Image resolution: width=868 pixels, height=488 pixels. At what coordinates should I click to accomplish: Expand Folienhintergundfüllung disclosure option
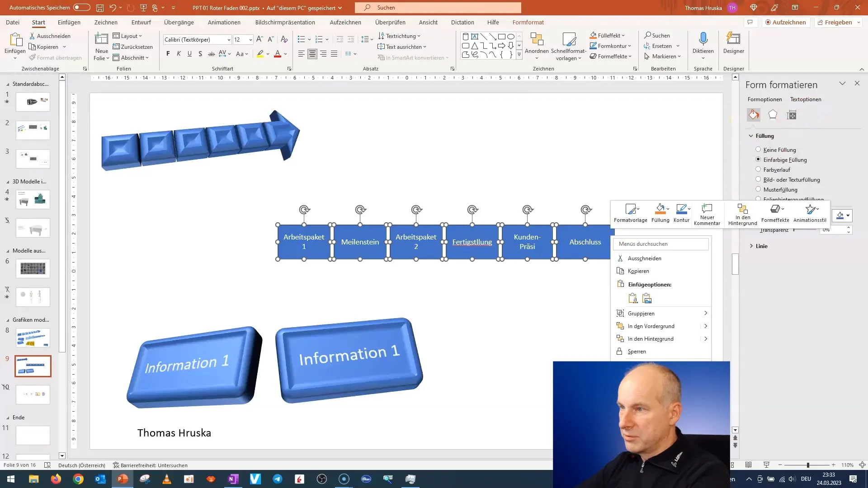click(x=758, y=199)
